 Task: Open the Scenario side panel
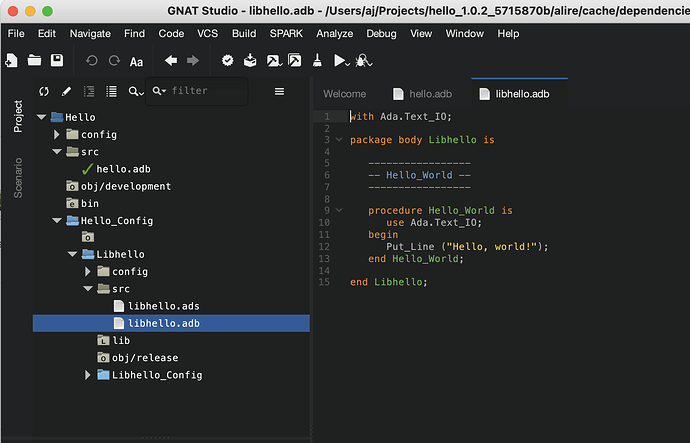(17, 177)
